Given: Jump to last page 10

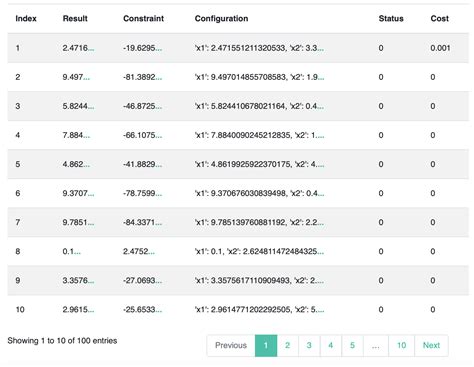Looking at the screenshot, I should 401,345.
